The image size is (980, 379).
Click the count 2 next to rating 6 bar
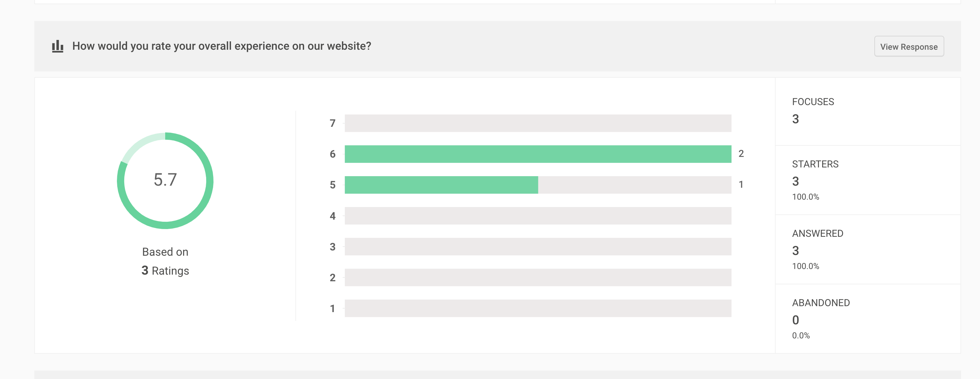point(741,153)
